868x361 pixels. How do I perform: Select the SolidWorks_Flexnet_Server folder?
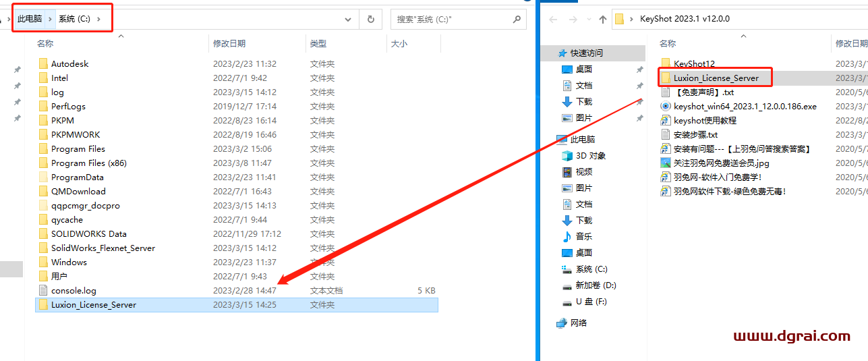pos(103,248)
